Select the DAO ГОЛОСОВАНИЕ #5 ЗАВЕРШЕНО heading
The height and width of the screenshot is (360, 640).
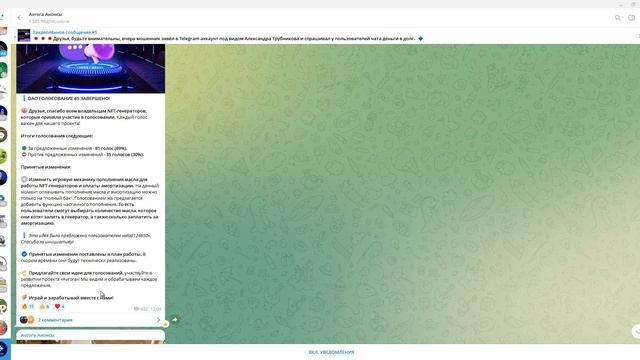click(x=69, y=98)
